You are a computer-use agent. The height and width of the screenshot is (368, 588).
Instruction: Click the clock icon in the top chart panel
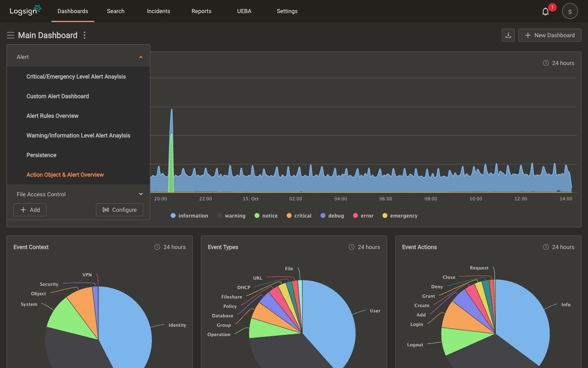point(546,63)
